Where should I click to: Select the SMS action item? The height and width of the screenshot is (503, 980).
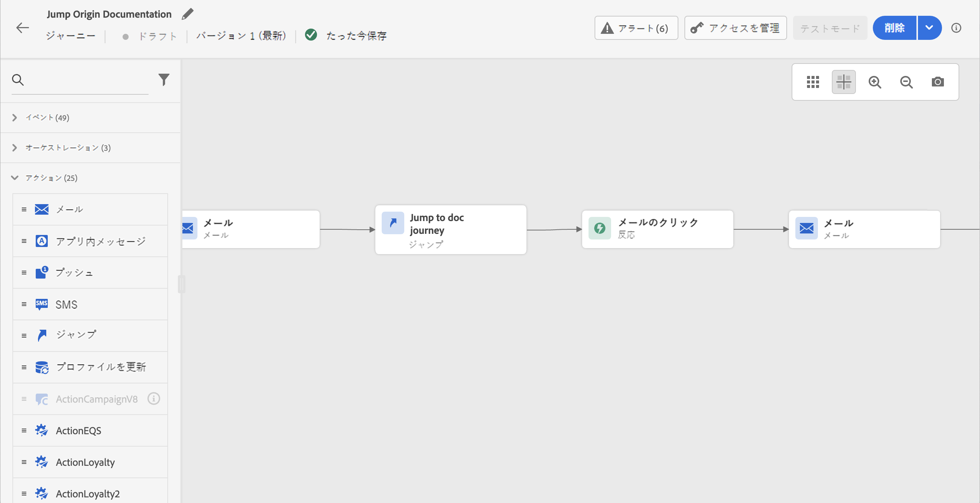pyautogui.click(x=66, y=304)
